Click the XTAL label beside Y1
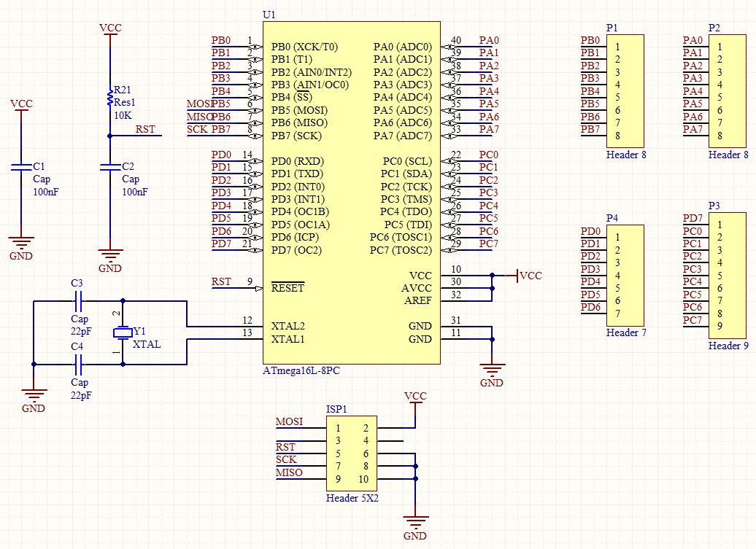Screen dimensions: 756x549 click(147, 344)
